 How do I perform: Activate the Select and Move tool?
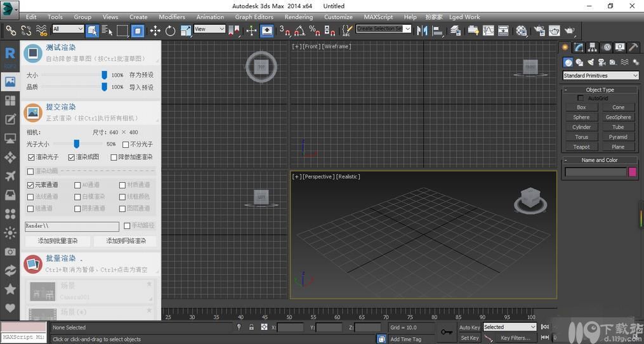pyautogui.click(x=155, y=30)
